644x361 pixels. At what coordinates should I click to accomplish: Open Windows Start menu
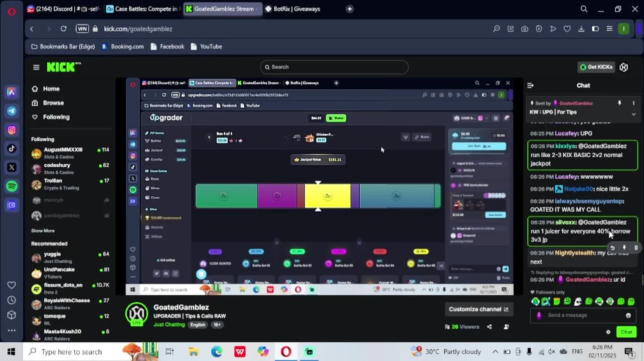tap(12, 352)
